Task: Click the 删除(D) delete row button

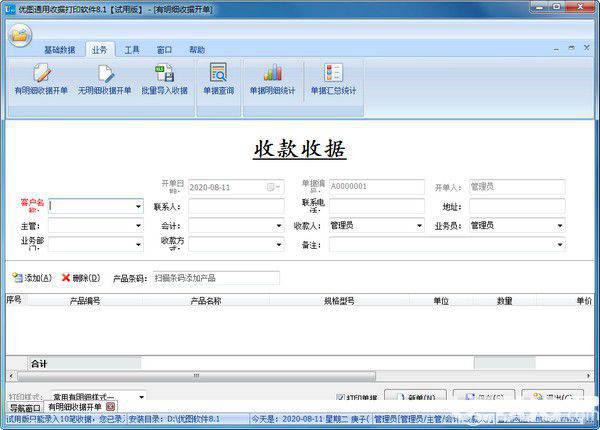Action: point(81,278)
